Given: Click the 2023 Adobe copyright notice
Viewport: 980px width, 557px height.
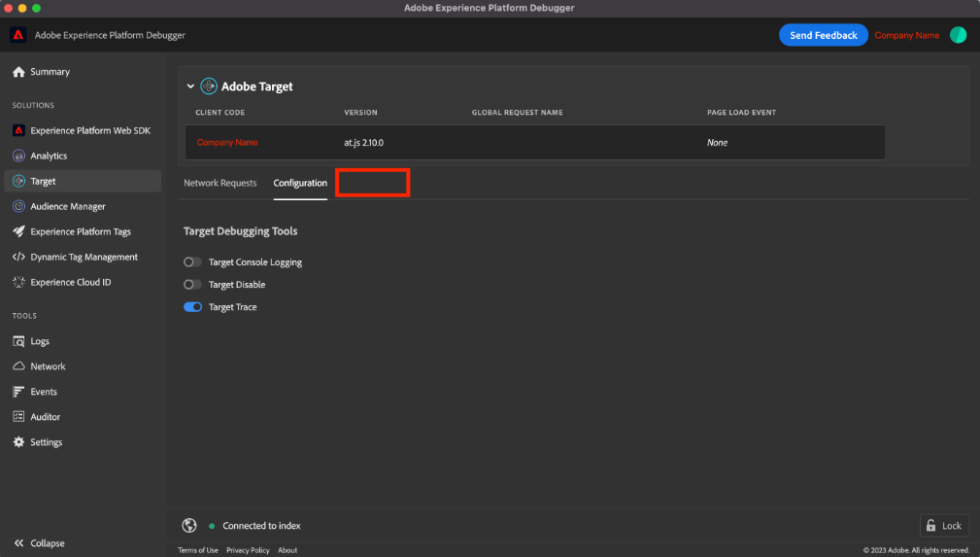Looking at the screenshot, I should (x=916, y=550).
